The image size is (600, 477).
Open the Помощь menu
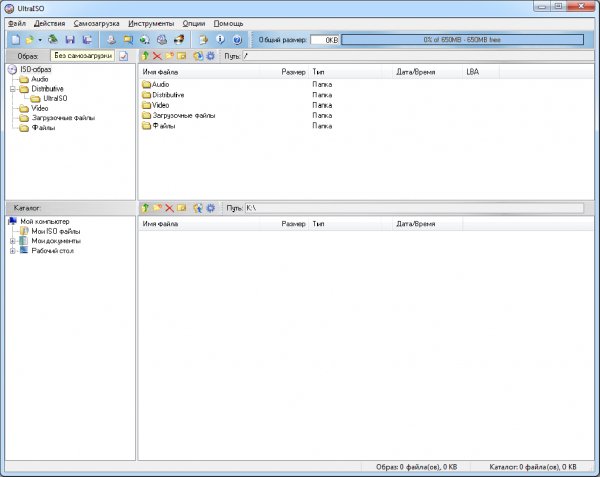(x=228, y=24)
